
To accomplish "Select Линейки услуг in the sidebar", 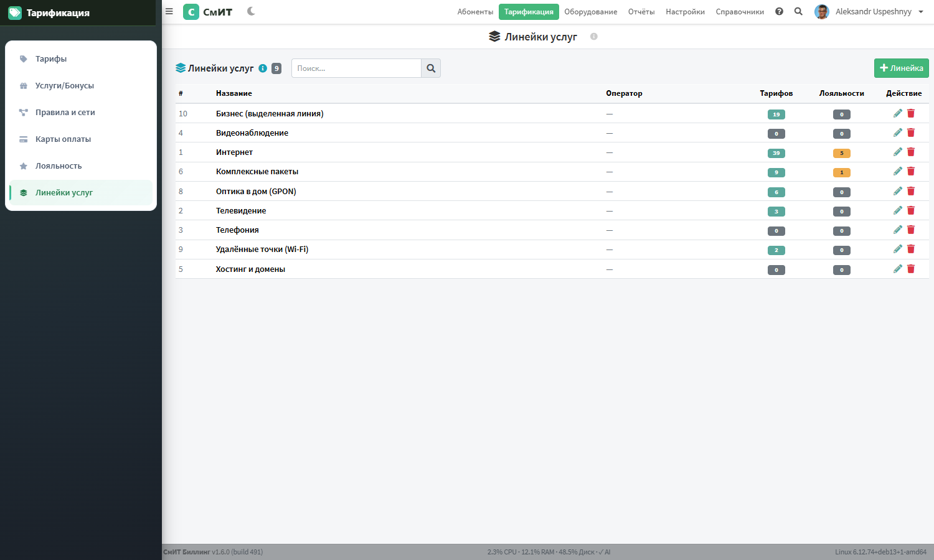I will pos(81,193).
